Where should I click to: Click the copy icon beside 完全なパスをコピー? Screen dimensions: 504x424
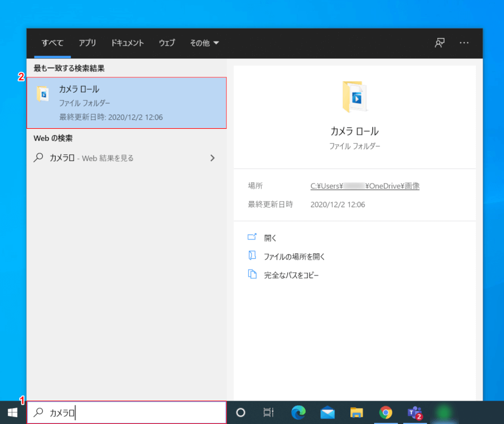(x=252, y=274)
